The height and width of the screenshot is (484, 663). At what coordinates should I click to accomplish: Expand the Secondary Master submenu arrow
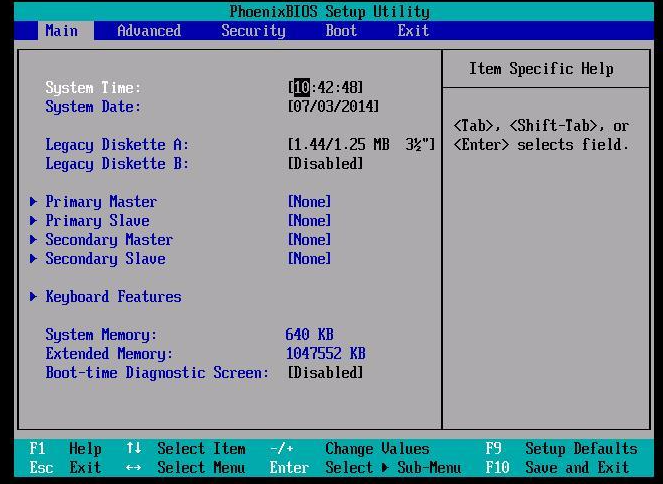[x=34, y=240]
